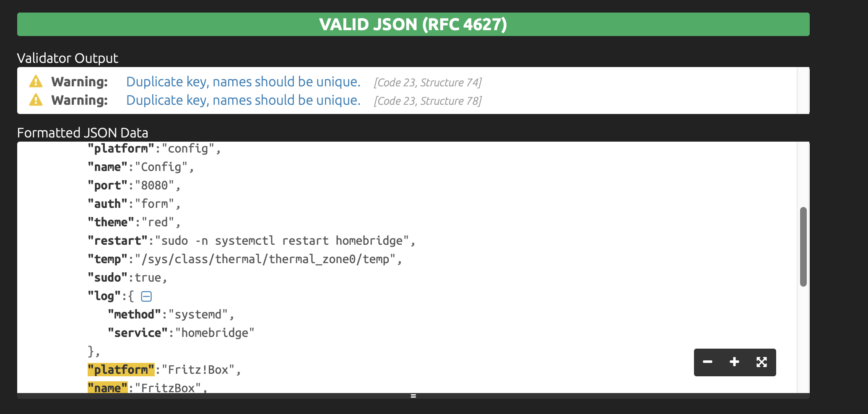Image resolution: width=868 pixels, height=414 pixels.
Task: Click the resize handle below the JSON panel
Action: [413, 396]
